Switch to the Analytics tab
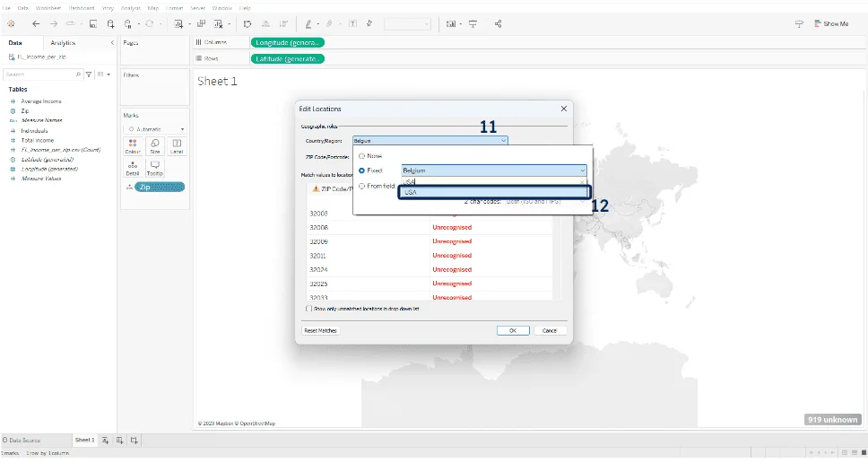The width and height of the screenshot is (868, 463). (63, 42)
